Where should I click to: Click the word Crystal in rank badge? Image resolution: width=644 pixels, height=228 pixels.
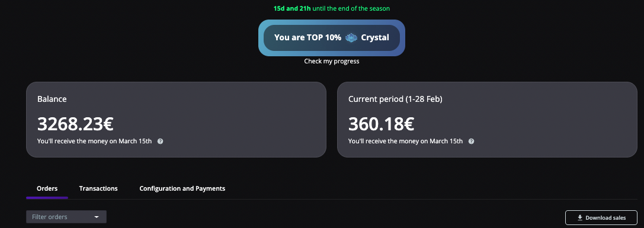click(x=375, y=38)
